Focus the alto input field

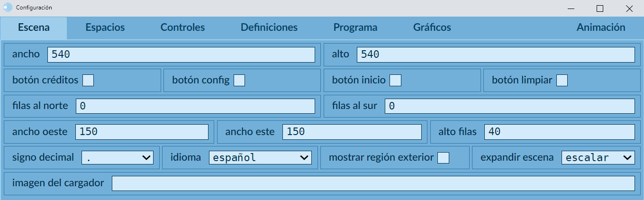(x=496, y=55)
